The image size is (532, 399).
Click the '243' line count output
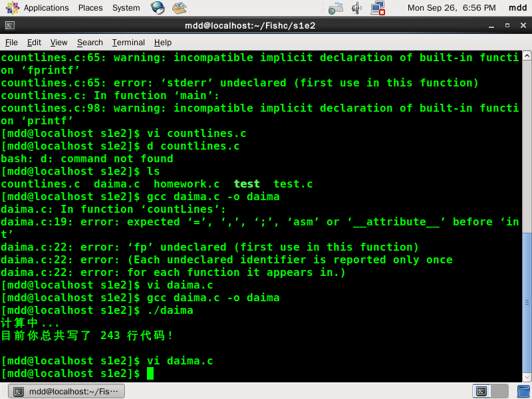110,336
